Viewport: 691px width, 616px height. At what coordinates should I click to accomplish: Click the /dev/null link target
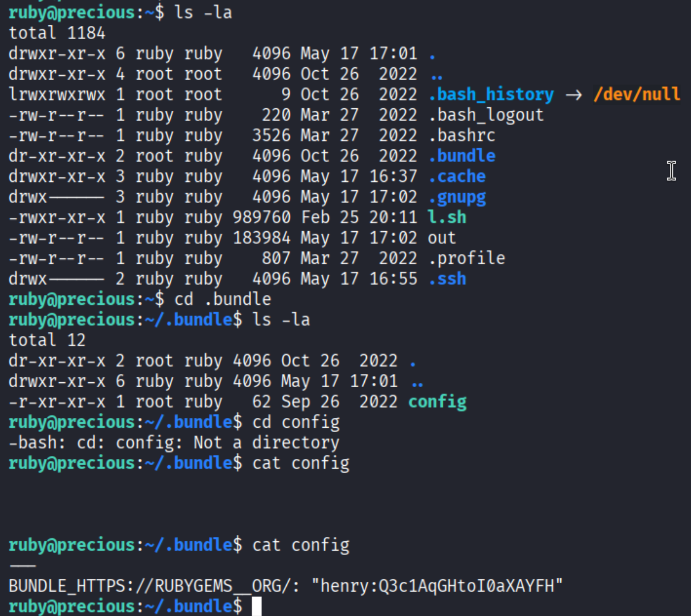(x=637, y=94)
